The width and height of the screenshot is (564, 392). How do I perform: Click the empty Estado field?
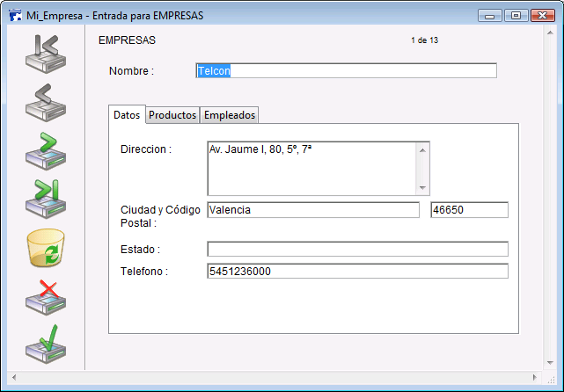(x=357, y=249)
